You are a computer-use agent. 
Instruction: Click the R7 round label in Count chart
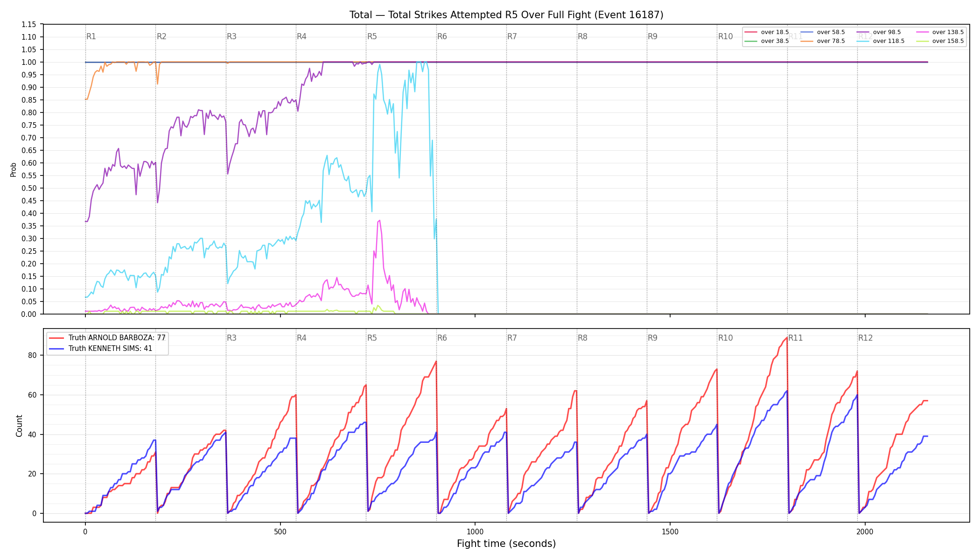512,338
